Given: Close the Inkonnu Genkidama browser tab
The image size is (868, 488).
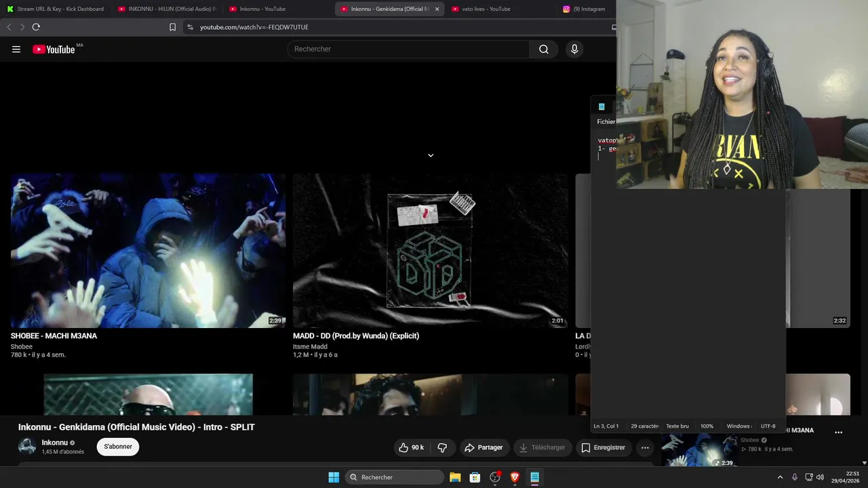Looking at the screenshot, I should (437, 9).
